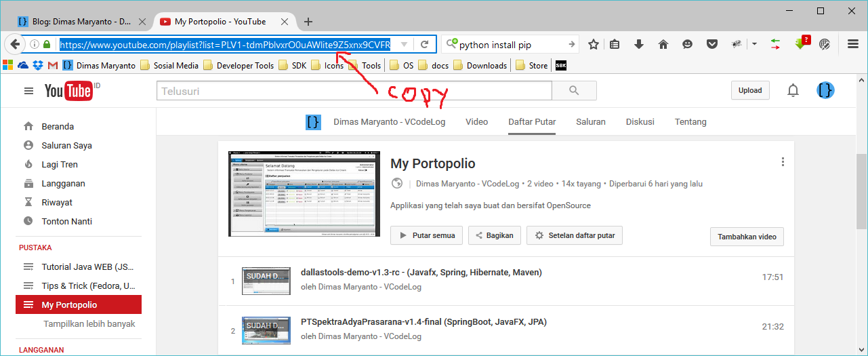The width and height of the screenshot is (868, 356).
Task: Click the Upload button
Action: point(750,90)
